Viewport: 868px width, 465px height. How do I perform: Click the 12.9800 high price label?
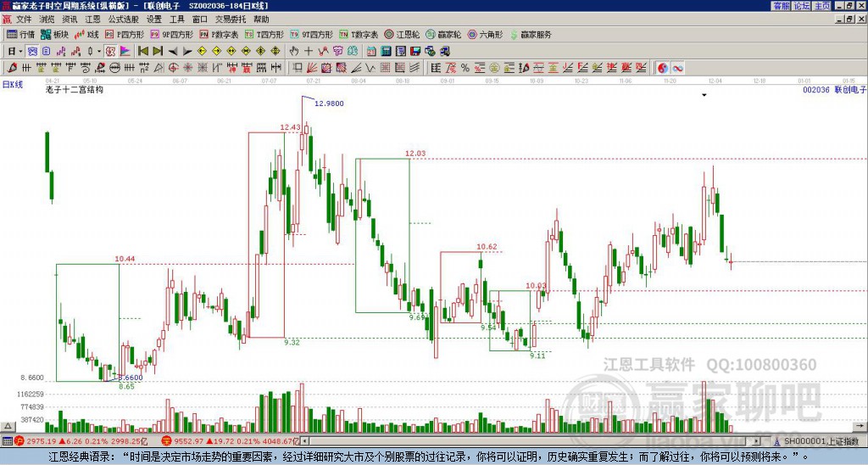329,103
